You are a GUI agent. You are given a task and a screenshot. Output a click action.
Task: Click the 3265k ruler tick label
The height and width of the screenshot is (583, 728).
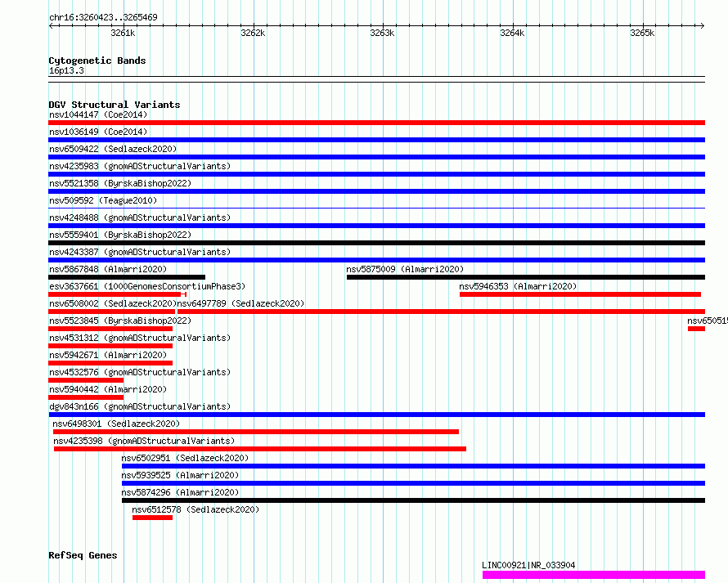[x=642, y=33]
